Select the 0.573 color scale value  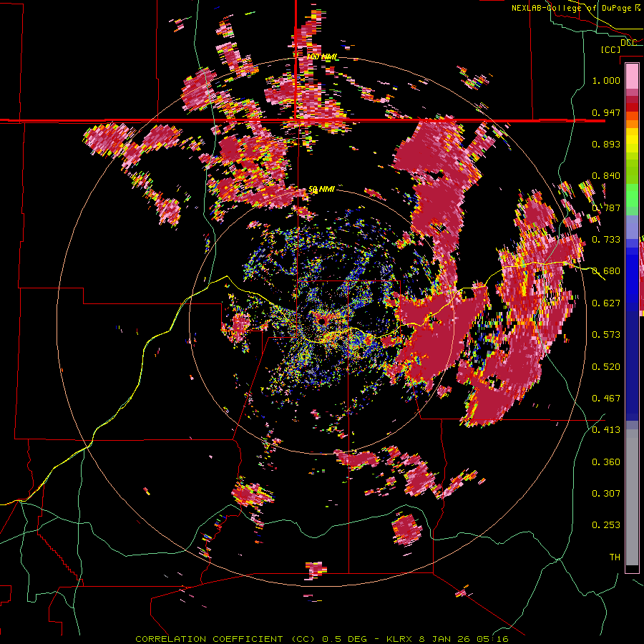tap(606, 335)
